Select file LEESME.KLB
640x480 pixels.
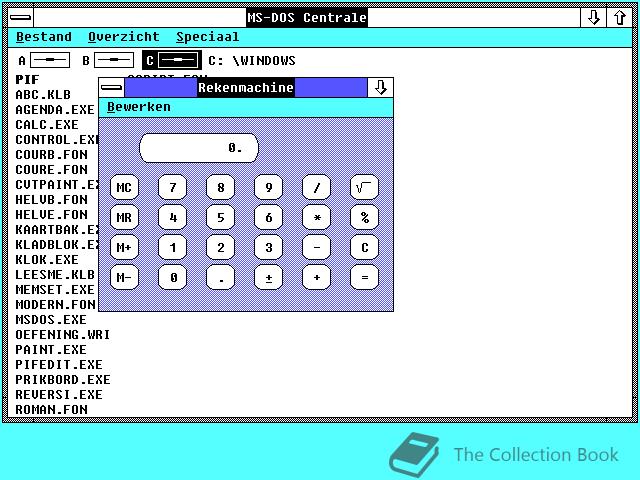pyautogui.click(x=55, y=275)
